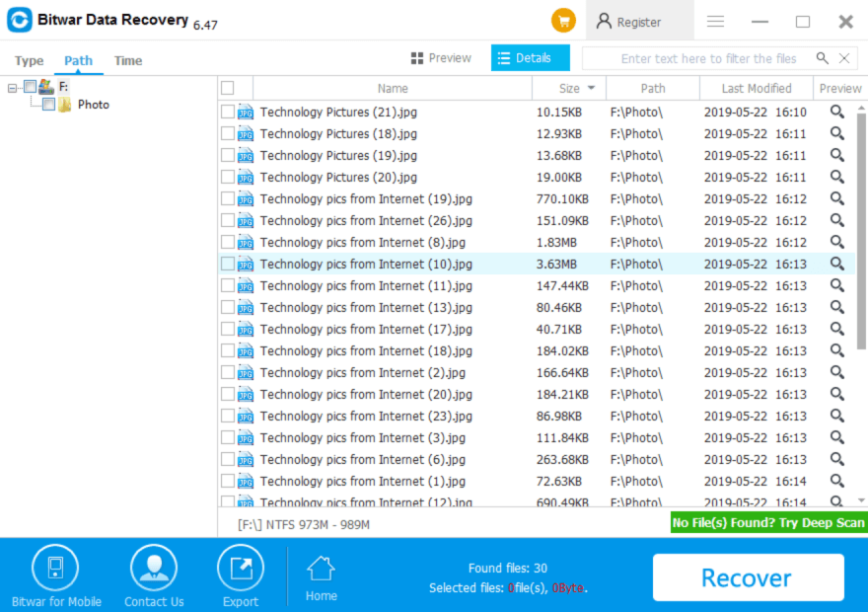Image resolution: width=868 pixels, height=612 pixels.
Task: Click the search magnifier in filter box
Action: [x=823, y=58]
